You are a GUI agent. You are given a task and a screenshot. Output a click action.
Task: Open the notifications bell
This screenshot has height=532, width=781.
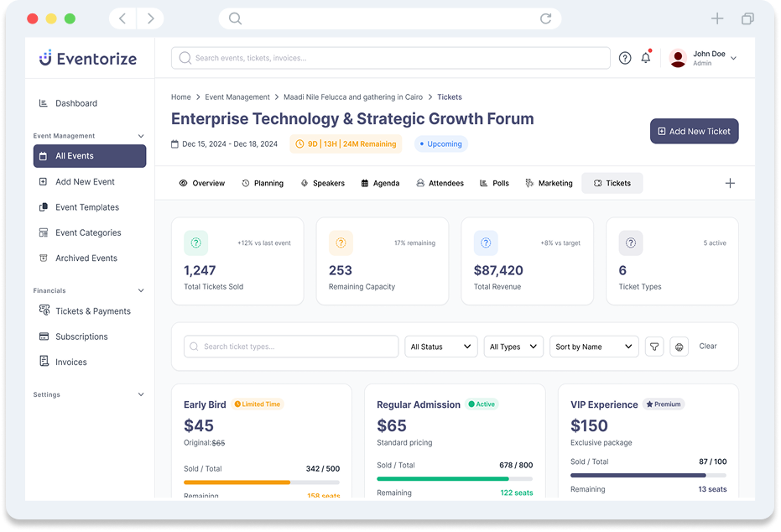[646, 58]
